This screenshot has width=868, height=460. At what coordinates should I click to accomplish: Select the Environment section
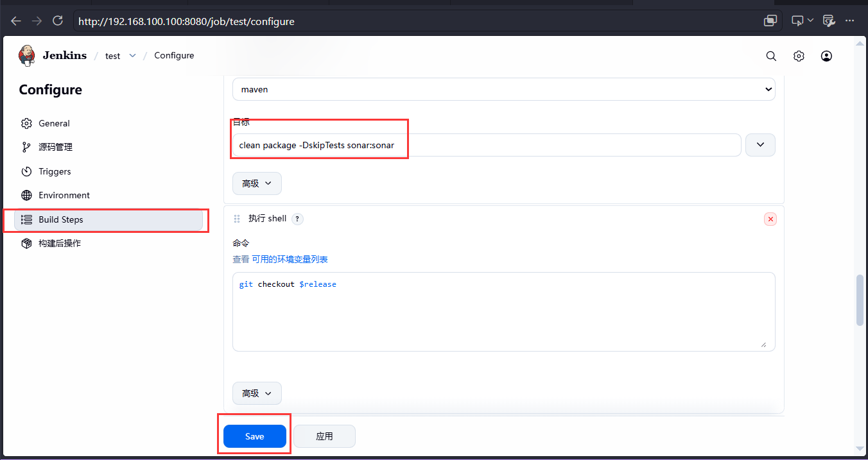click(x=109, y=195)
